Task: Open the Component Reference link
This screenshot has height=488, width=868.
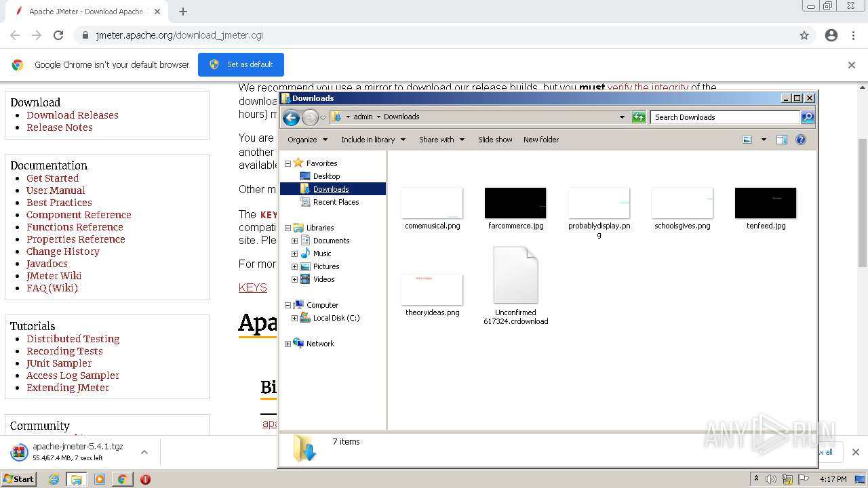Action: [79, 215]
